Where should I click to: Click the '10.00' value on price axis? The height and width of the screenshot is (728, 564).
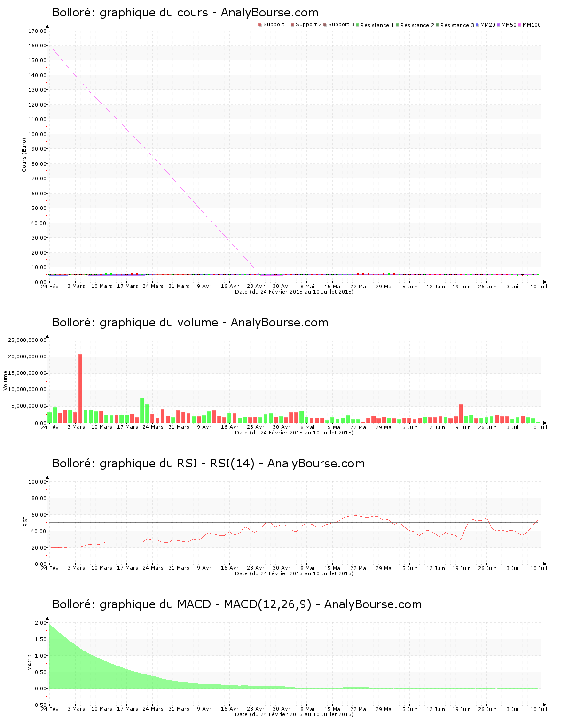39,267
